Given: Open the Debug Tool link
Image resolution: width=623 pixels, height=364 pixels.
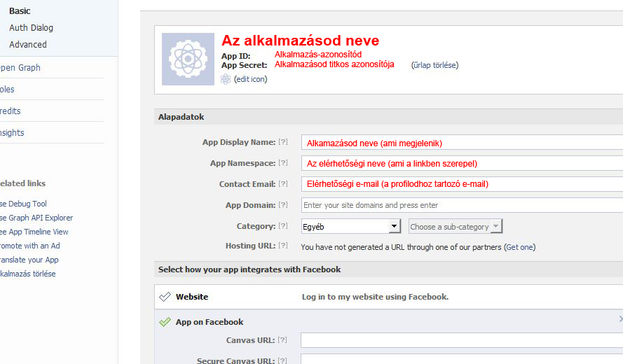Looking at the screenshot, I should pyautogui.click(x=23, y=204).
